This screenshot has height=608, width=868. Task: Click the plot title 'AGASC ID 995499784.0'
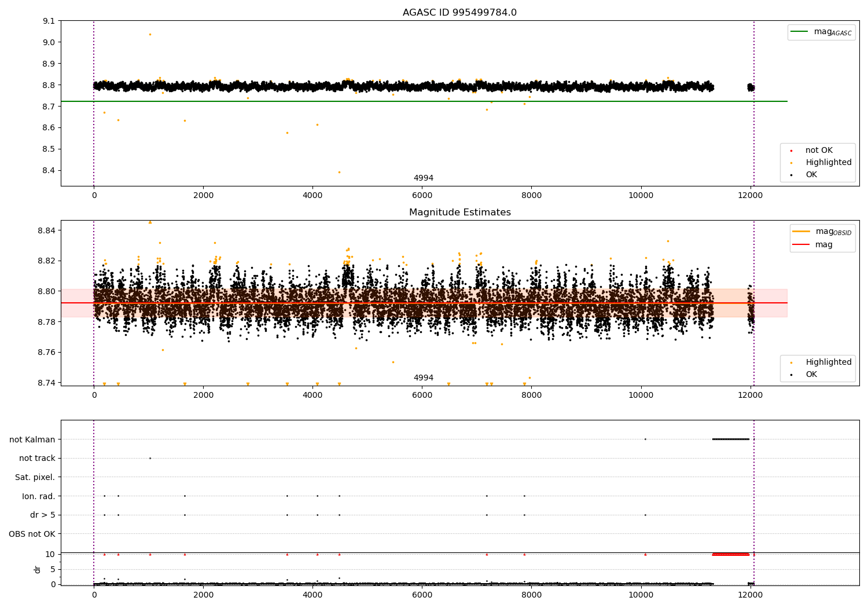(459, 13)
